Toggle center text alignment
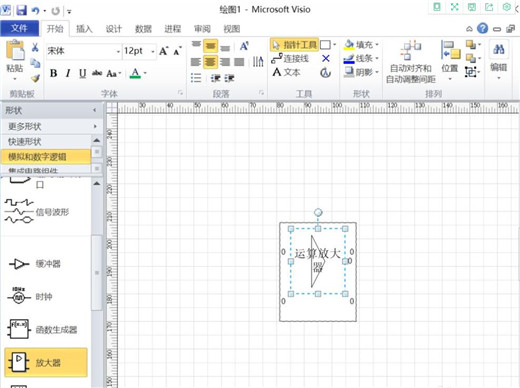This screenshot has height=388, width=520. coord(210,62)
